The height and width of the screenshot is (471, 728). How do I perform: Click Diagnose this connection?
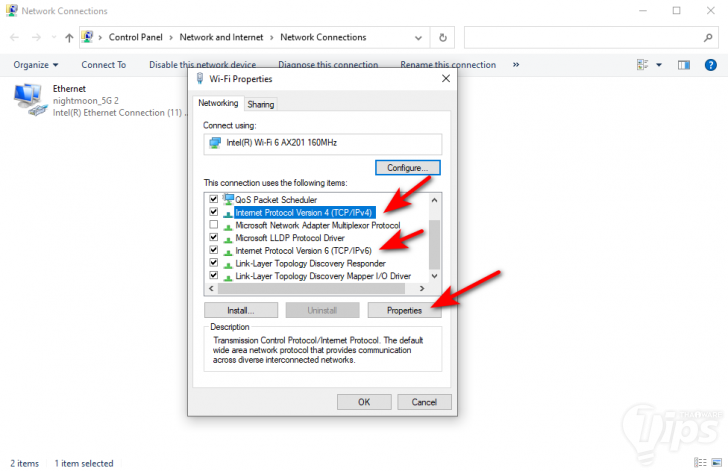pyautogui.click(x=328, y=65)
